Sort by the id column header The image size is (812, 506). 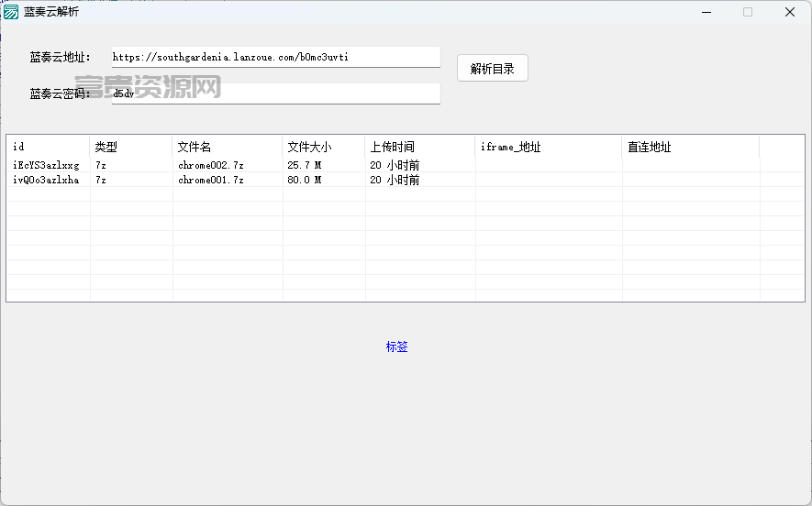click(x=48, y=147)
